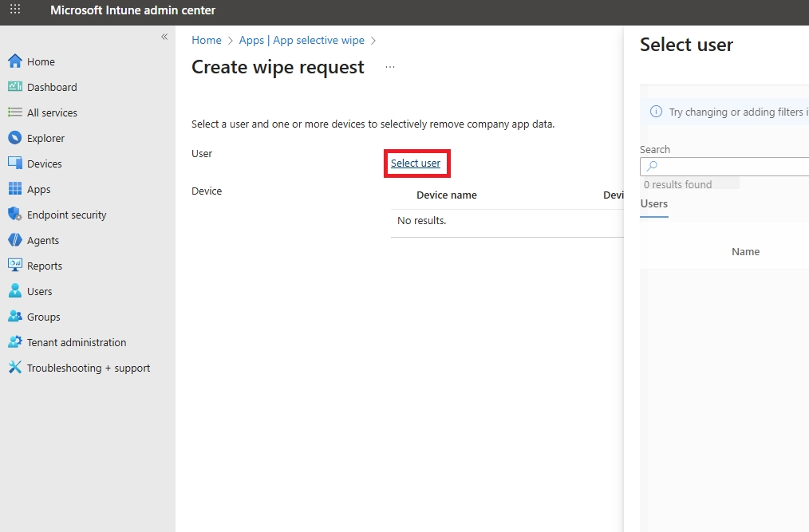Click the Endpoint security icon

tap(62, 215)
